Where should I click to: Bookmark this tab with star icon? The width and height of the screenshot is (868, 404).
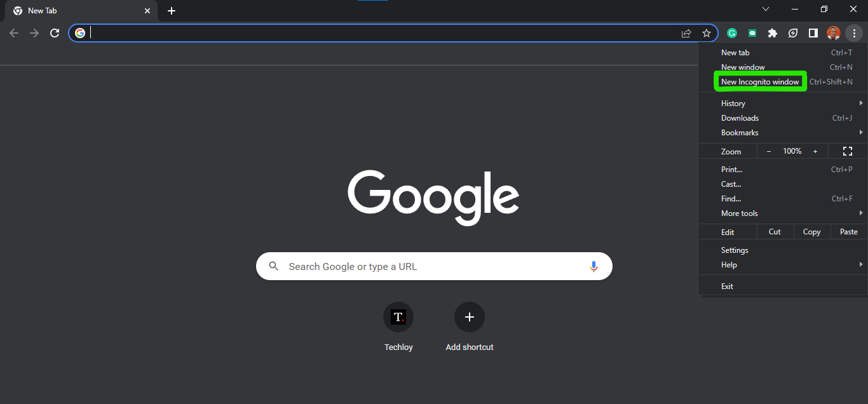point(707,33)
